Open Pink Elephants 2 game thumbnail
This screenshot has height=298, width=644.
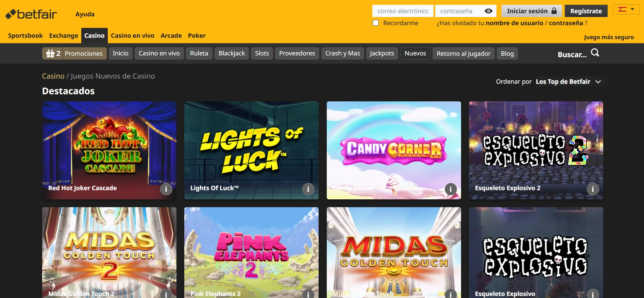click(251, 253)
